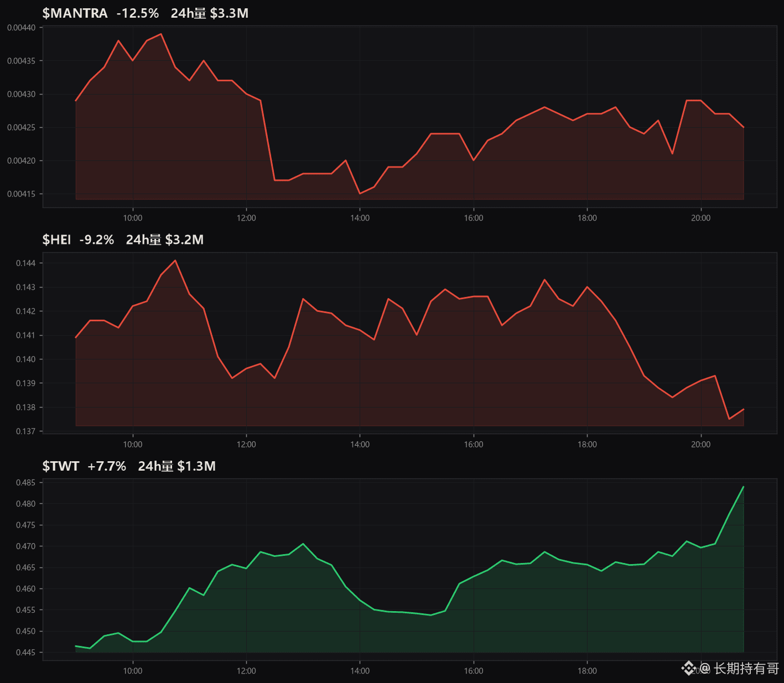784x683 pixels.
Task: Select 18:00 on the MANTRA chart time axis
Action: tap(587, 218)
